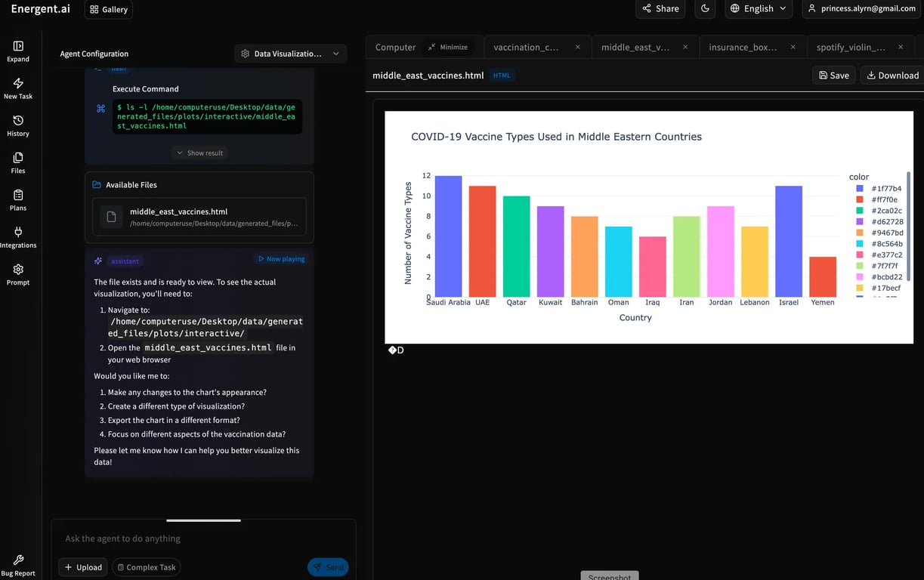Minimize the Computer panel
The width and height of the screenshot is (924, 580).
coord(448,47)
